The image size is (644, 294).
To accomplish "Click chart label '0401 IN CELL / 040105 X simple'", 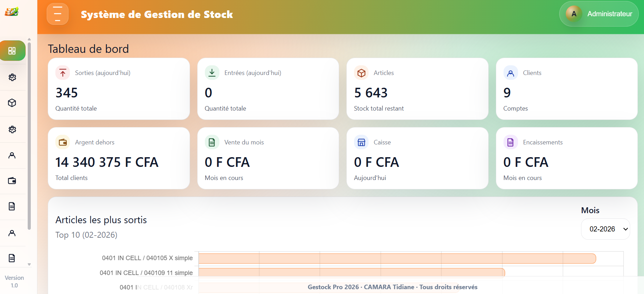I will (147, 258).
